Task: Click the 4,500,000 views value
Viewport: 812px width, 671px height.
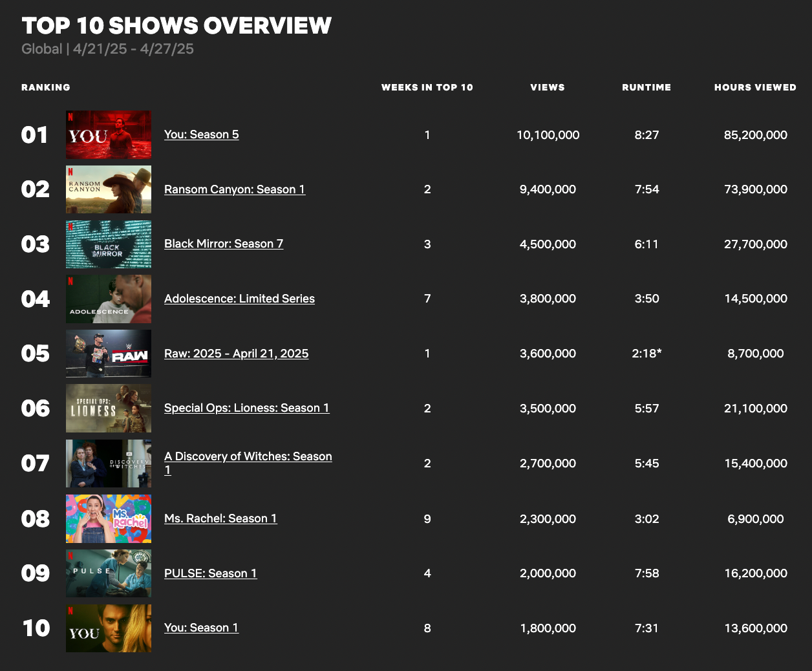Action: 548,244
